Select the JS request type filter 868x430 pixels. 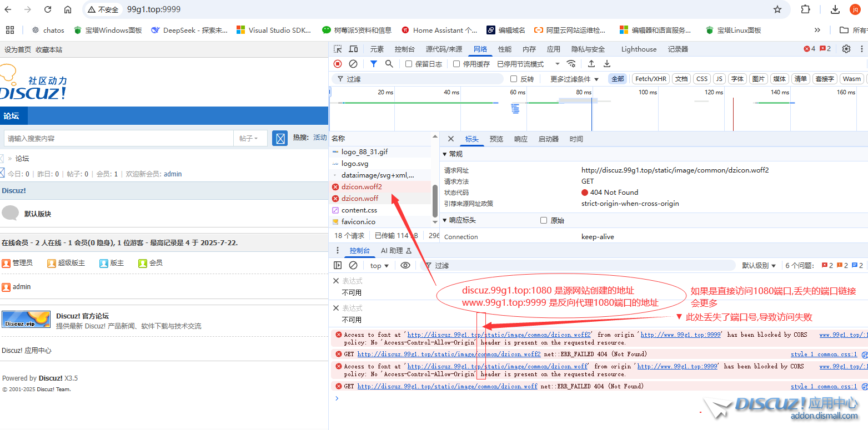point(719,79)
